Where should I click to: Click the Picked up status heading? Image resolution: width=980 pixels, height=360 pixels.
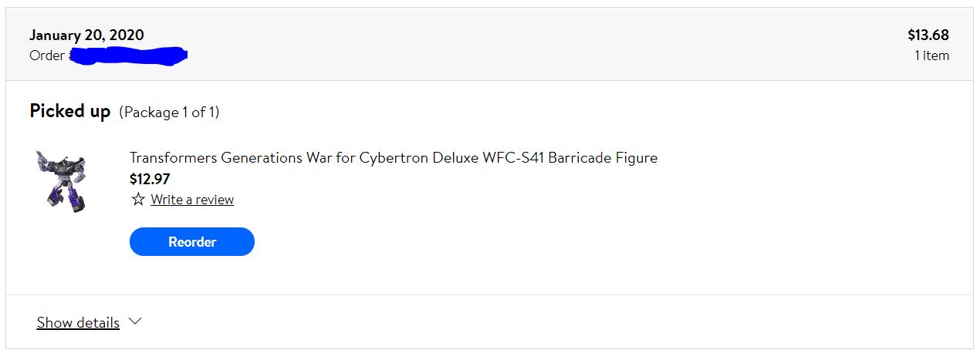[70, 111]
